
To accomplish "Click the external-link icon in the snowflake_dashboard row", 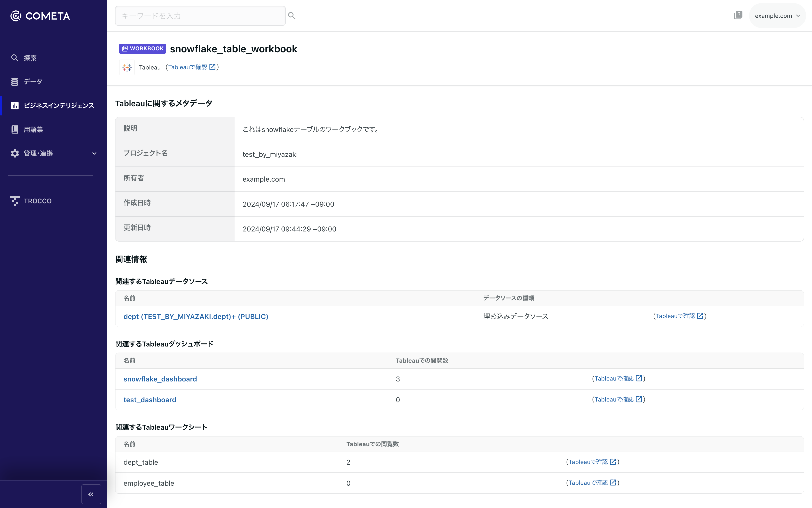I will tap(639, 378).
